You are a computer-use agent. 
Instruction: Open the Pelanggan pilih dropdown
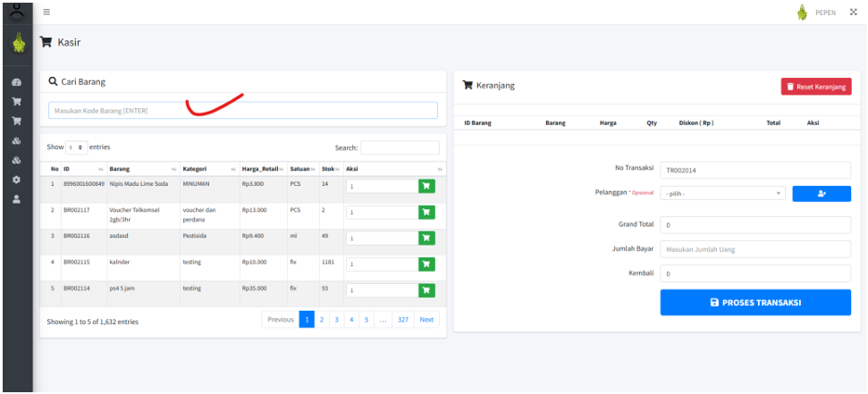722,194
